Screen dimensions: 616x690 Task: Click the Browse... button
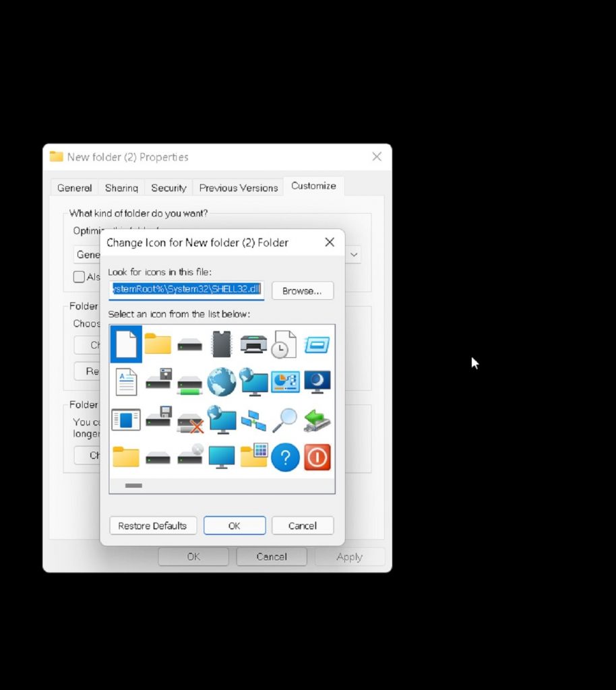[303, 291]
